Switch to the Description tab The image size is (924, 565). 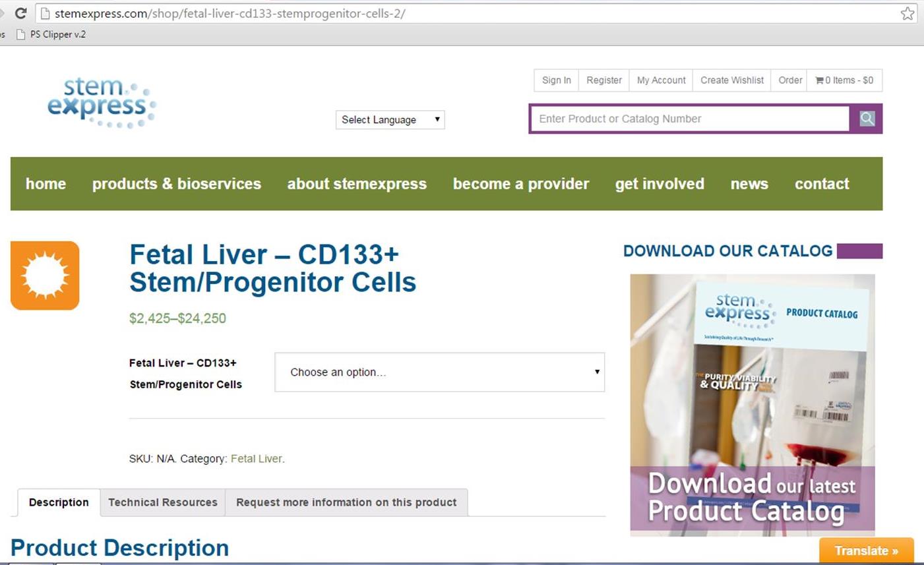pos(59,502)
